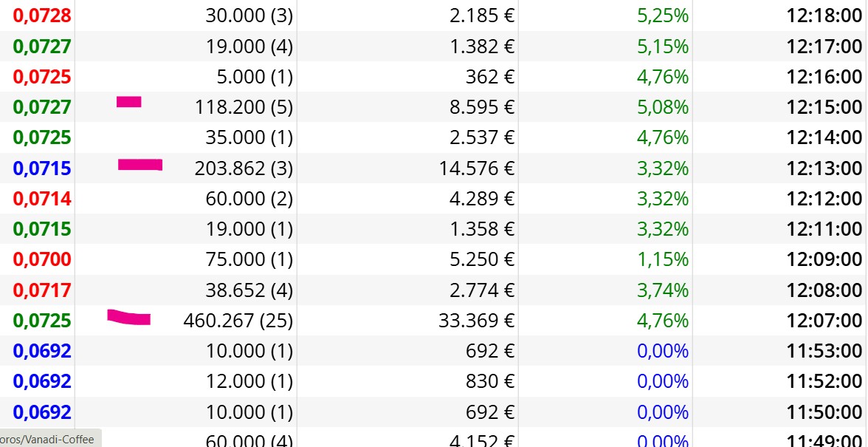
Task: Select price 0,0717
Action: pyautogui.click(x=42, y=290)
